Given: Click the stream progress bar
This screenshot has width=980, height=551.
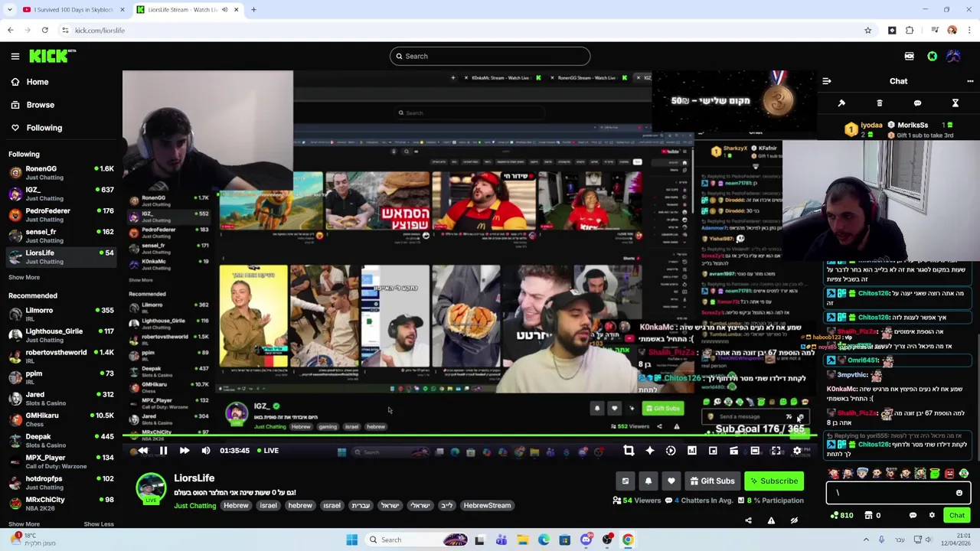Looking at the screenshot, I should (469, 437).
